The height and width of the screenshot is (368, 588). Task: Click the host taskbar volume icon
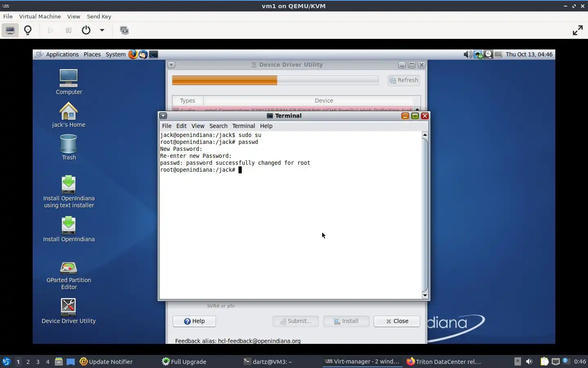[529, 361]
